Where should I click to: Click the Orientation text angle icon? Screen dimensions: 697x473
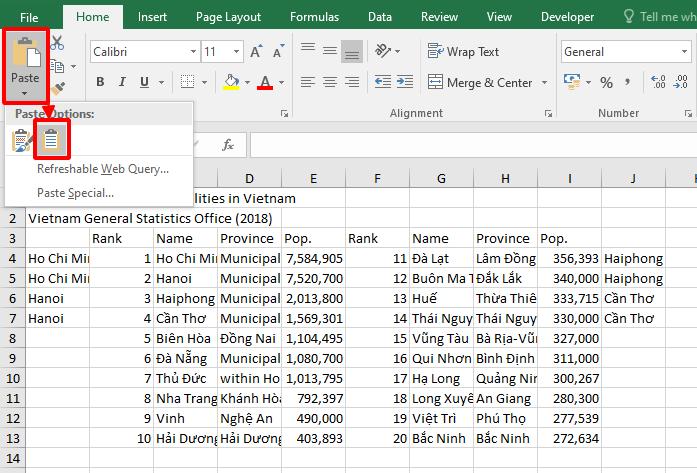(x=383, y=51)
